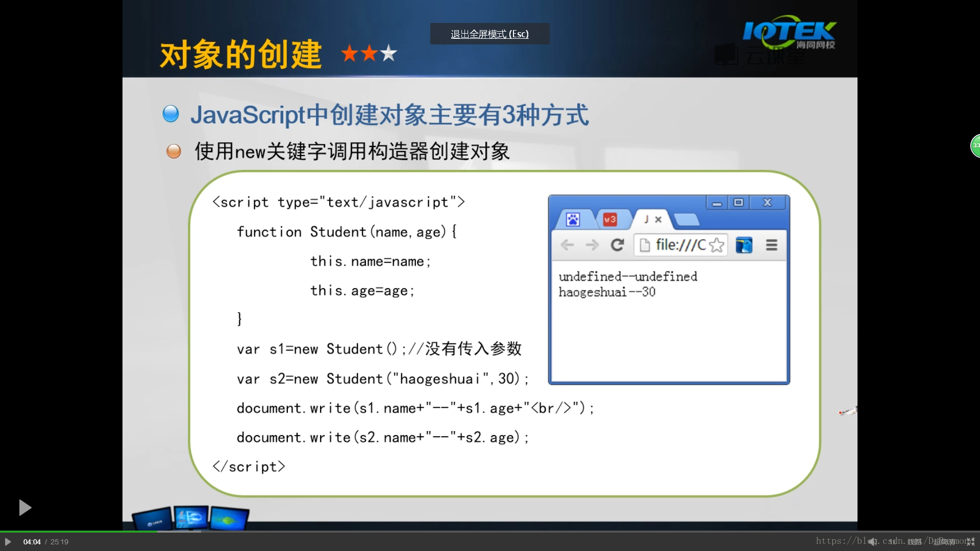Click the orange bullet beside 使用new line

(x=174, y=151)
